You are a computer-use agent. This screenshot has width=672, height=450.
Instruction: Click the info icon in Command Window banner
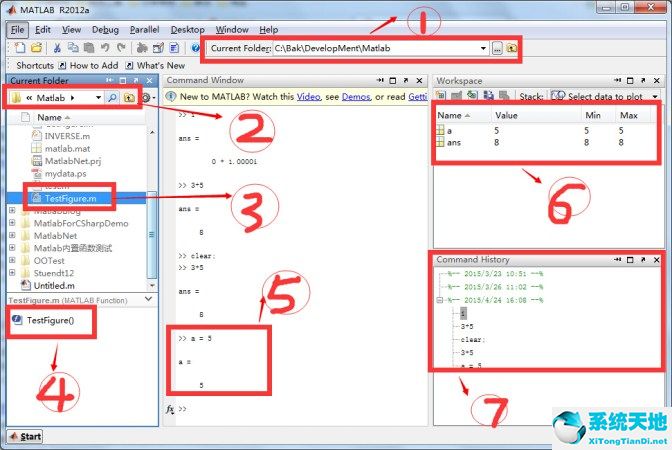[171, 97]
